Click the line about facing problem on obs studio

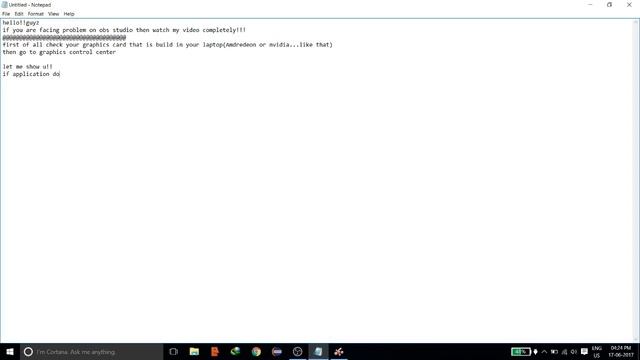[x=124, y=30]
